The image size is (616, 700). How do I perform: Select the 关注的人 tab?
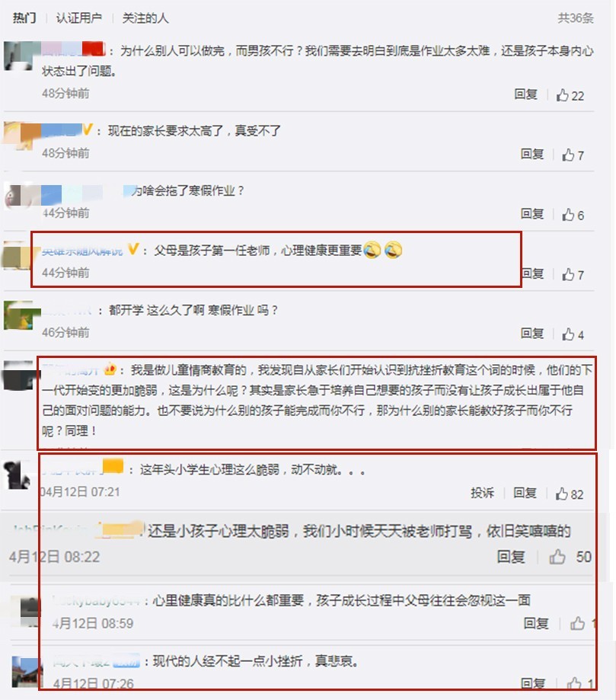click(145, 18)
